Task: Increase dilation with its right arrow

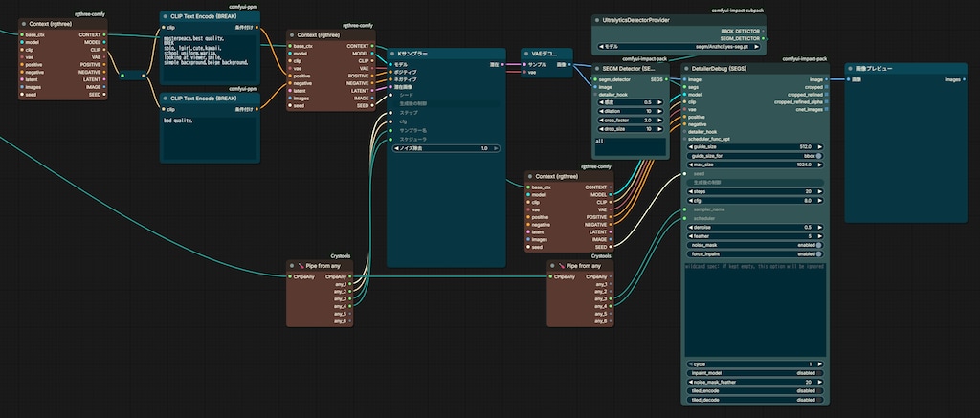Action: click(x=659, y=111)
